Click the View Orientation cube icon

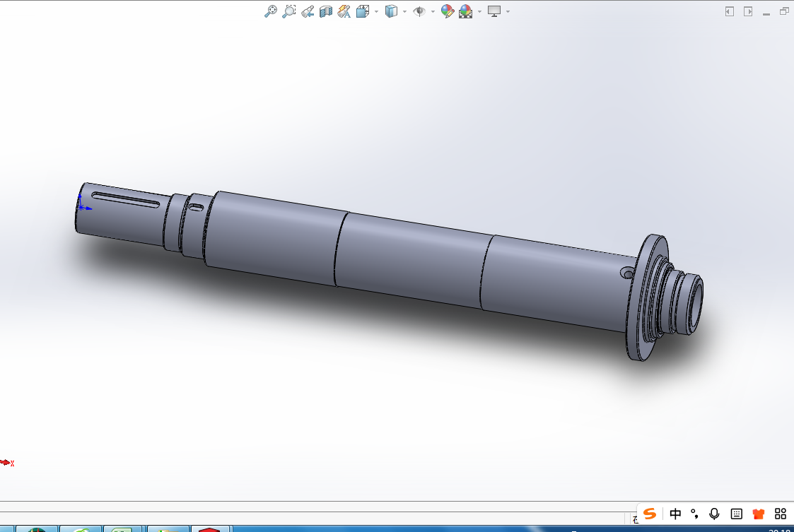pos(363,11)
